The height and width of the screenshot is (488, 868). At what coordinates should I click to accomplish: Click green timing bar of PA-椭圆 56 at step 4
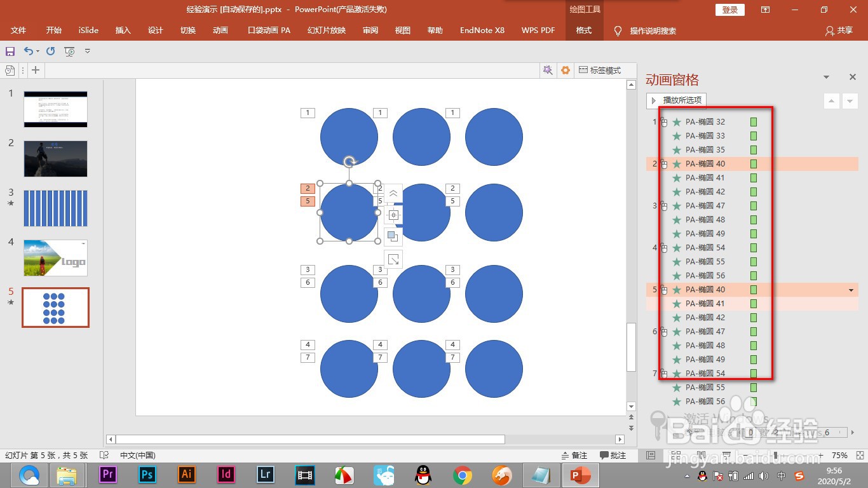pyautogui.click(x=754, y=276)
